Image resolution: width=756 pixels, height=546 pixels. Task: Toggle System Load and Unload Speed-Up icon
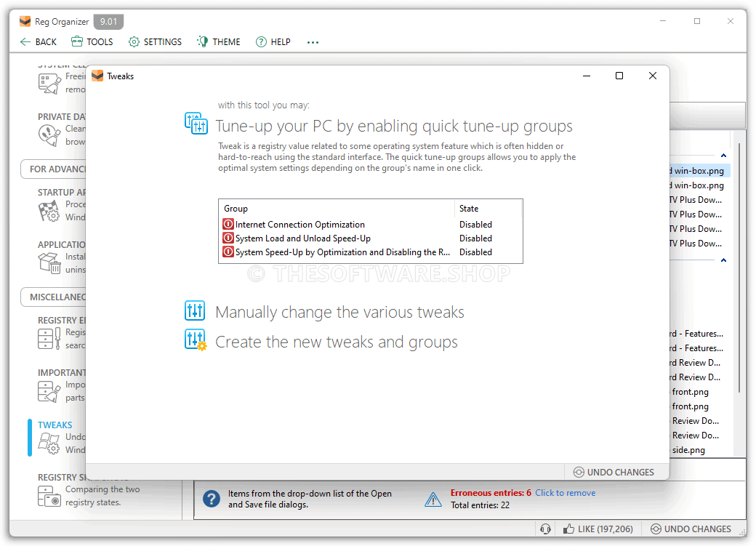pos(228,238)
